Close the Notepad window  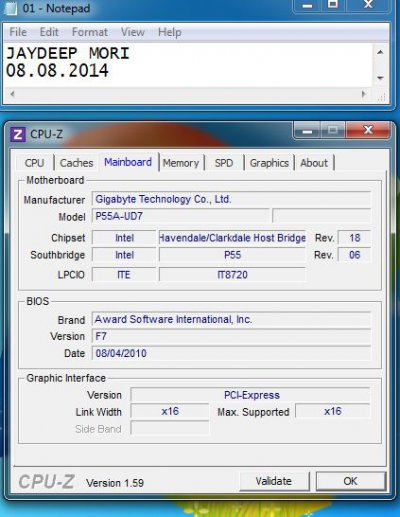[368, 5]
